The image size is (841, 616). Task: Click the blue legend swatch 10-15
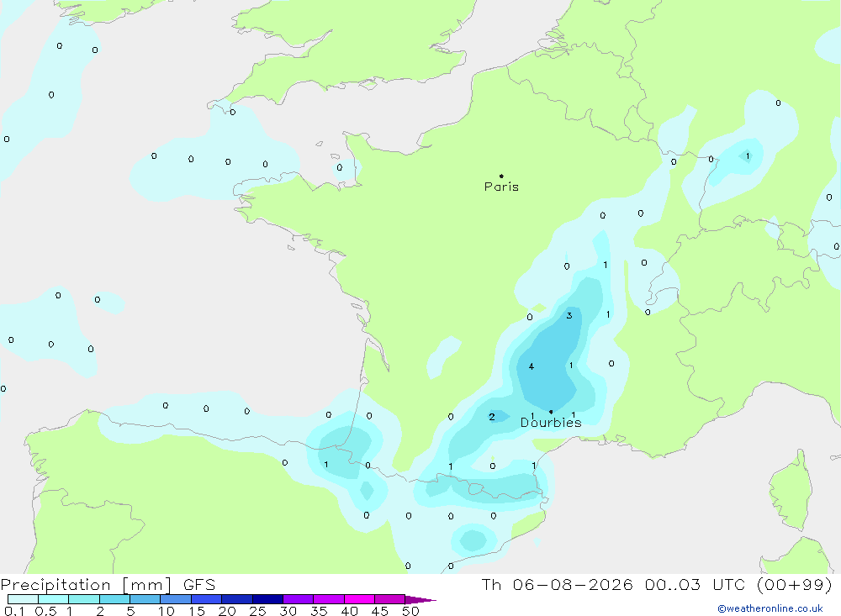coord(176,599)
